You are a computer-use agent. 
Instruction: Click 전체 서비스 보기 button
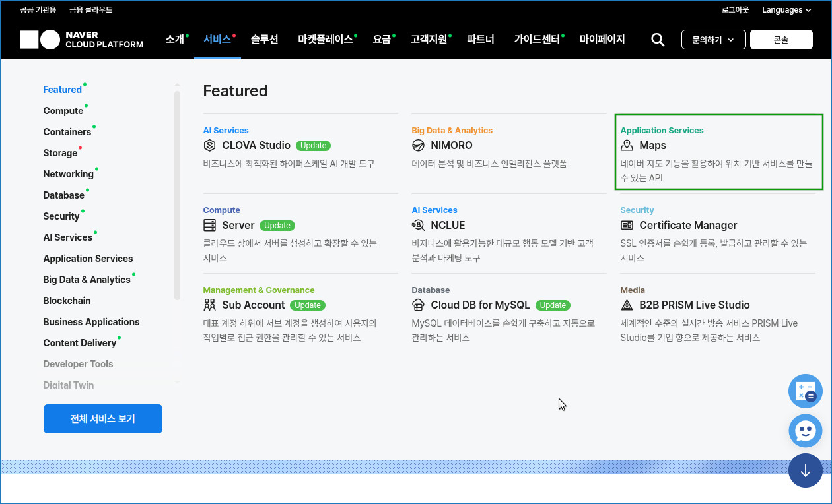tap(103, 419)
